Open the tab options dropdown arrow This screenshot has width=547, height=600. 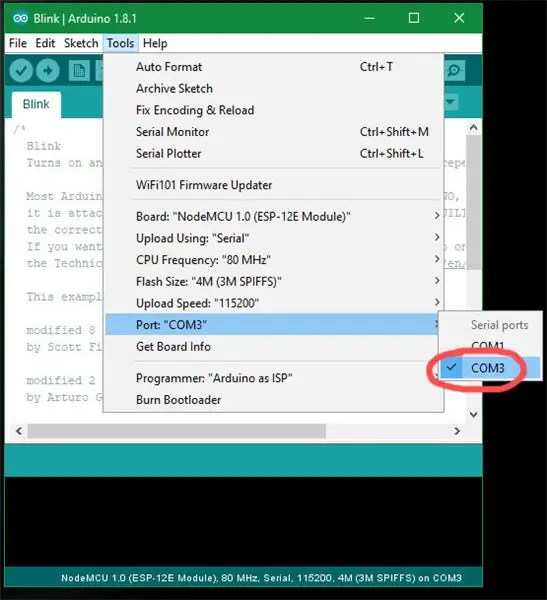(x=451, y=102)
